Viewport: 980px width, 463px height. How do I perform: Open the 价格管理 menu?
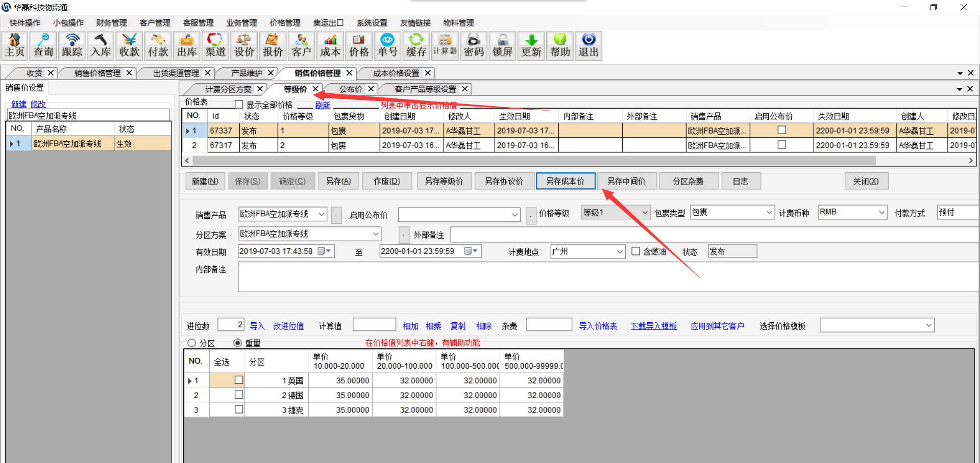tap(285, 23)
